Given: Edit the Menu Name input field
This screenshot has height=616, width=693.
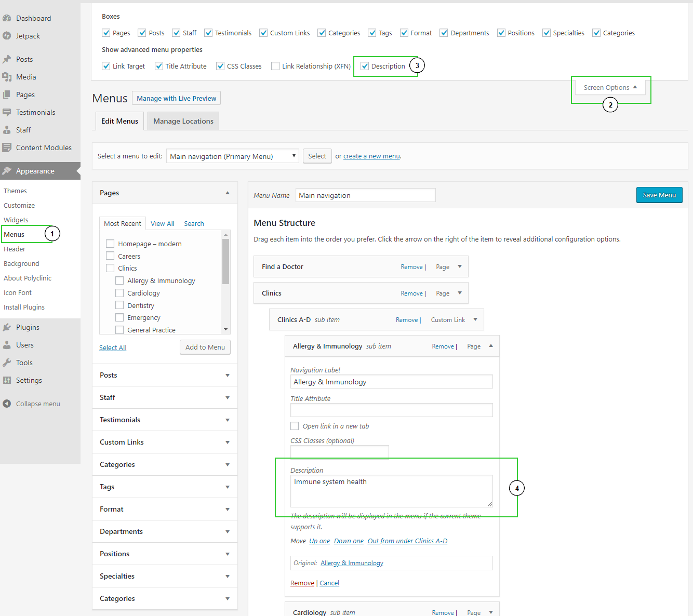Looking at the screenshot, I should point(365,195).
